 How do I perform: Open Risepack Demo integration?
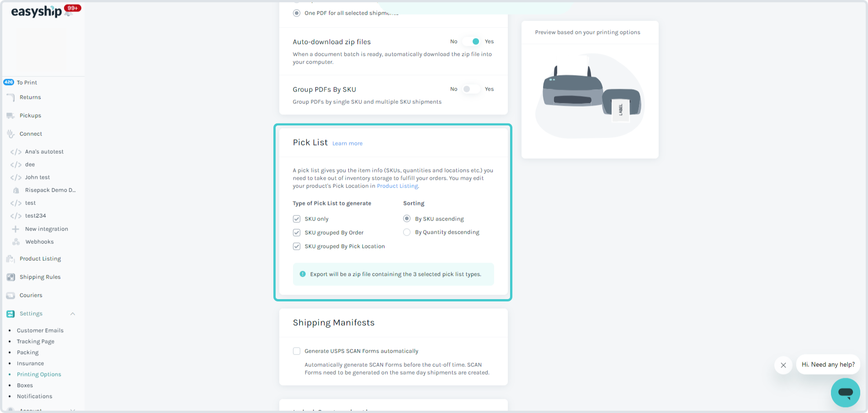pos(50,190)
